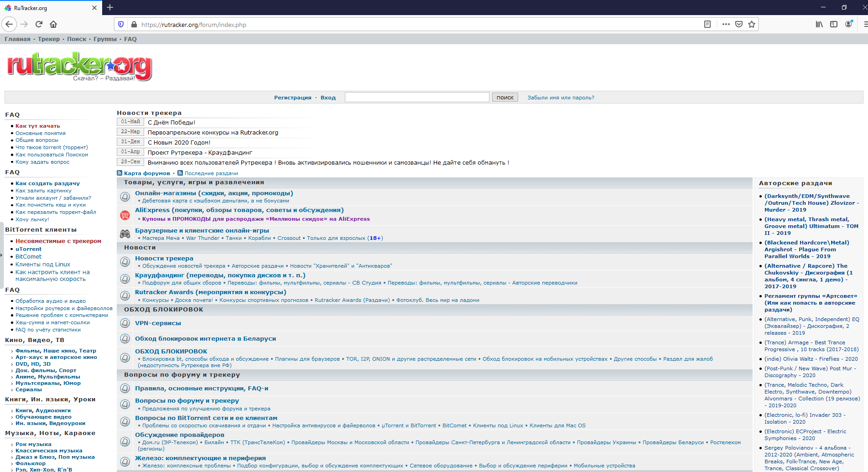
Task: Open Регламент группы «Артсовет» link
Action: pyautogui.click(x=811, y=303)
